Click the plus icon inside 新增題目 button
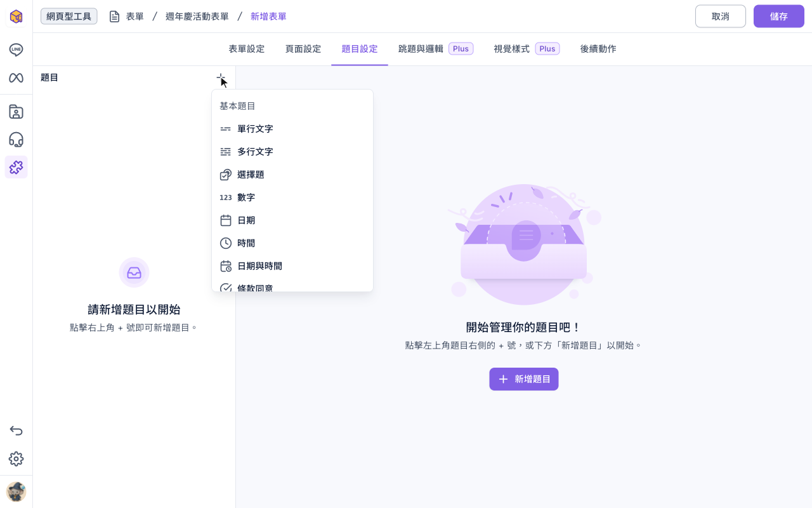Image resolution: width=812 pixels, height=508 pixels. point(503,379)
